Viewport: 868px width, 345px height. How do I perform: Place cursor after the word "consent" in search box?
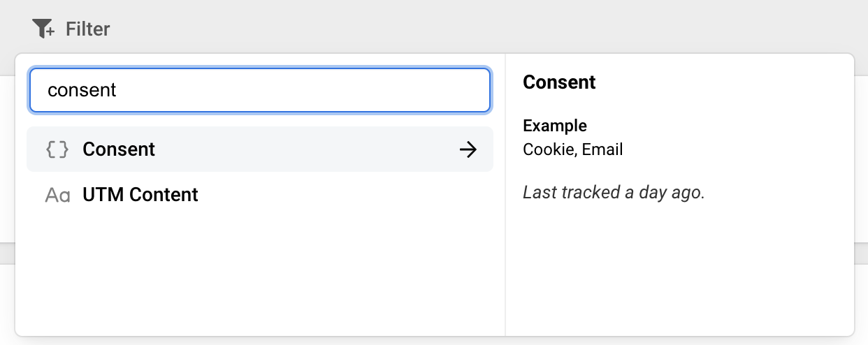118,90
